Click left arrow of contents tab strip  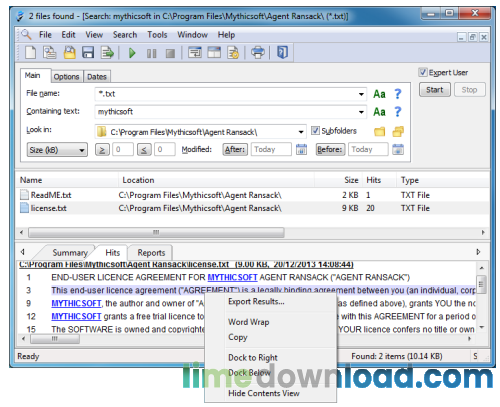coord(23,252)
